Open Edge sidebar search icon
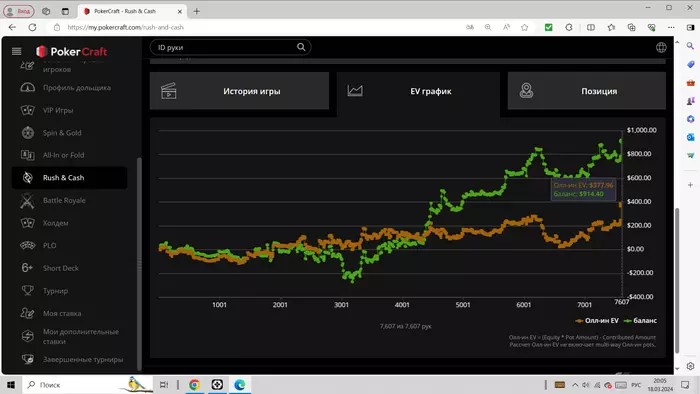Image resolution: width=700 pixels, height=394 pixels. click(x=690, y=46)
